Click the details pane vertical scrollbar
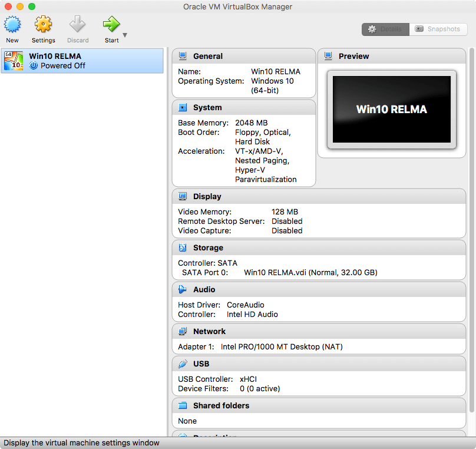 click(471, 230)
